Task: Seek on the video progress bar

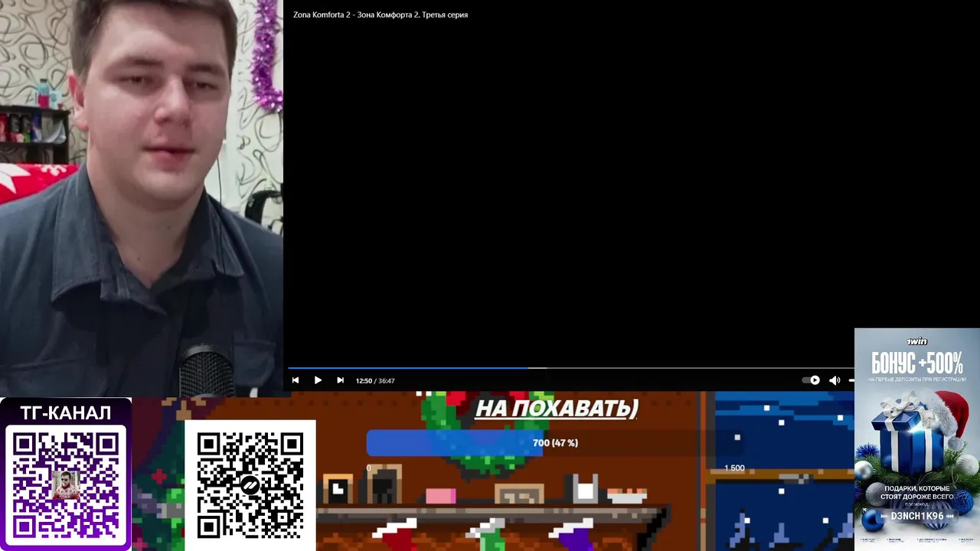Action: pyautogui.click(x=570, y=368)
